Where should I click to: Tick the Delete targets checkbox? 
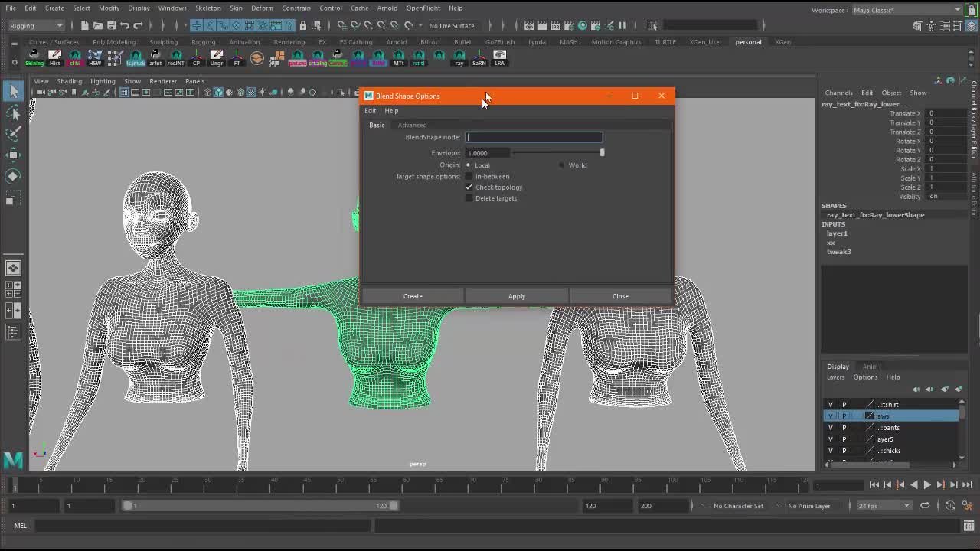coord(469,198)
